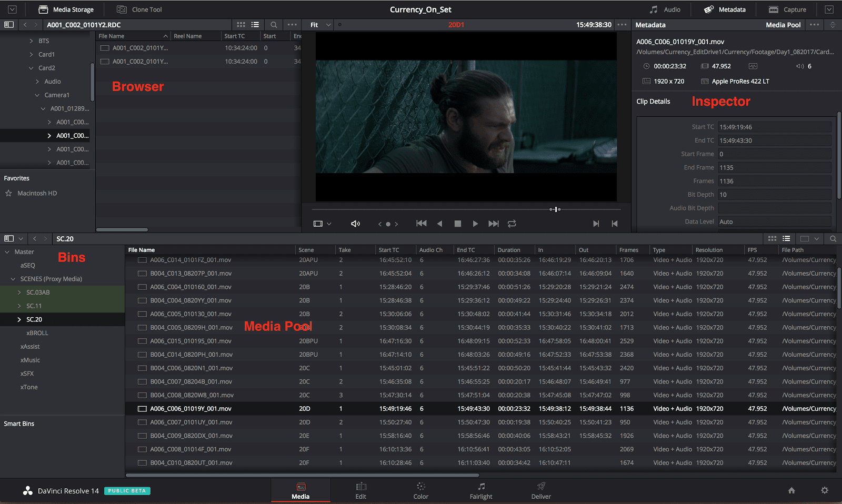The height and width of the screenshot is (504, 842).
Task: Toggle the cinema viewer display mode
Action: tap(319, 223)
